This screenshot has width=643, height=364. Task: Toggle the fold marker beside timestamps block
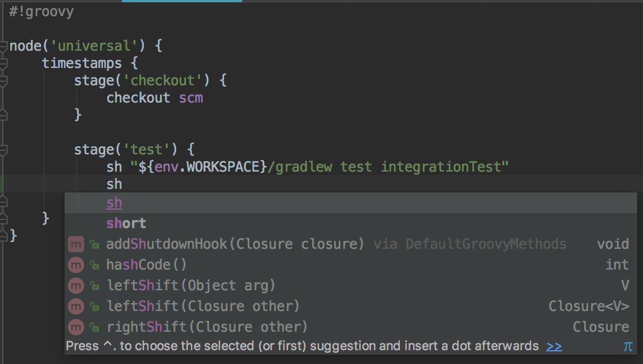point(5,62)
